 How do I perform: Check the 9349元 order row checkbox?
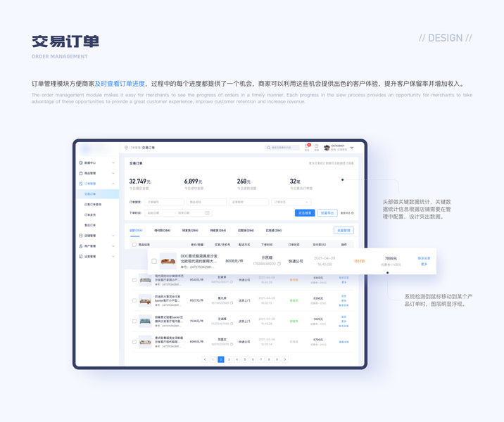(134, 280)
